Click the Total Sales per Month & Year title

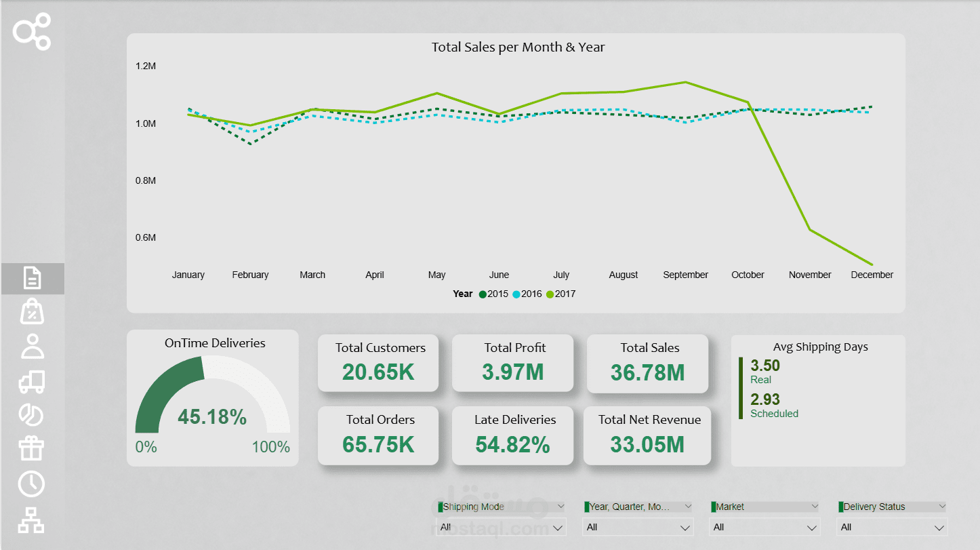(x=518, y=47)
